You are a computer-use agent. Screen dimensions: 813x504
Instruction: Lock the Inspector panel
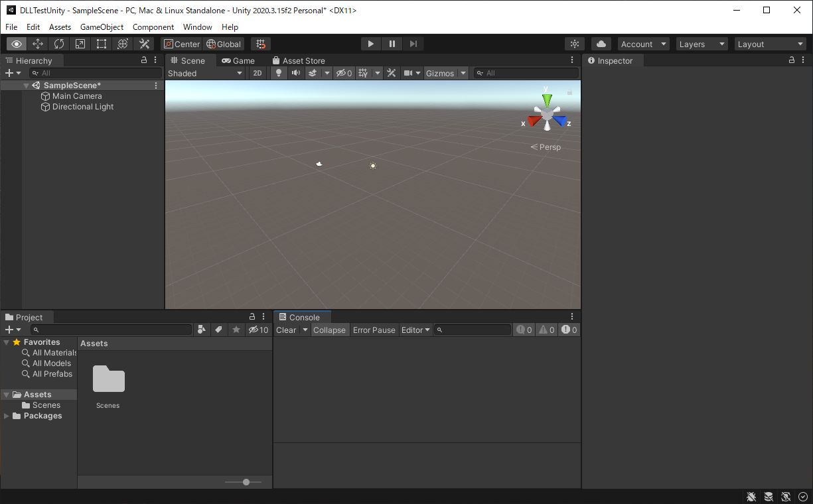(x=792, y=60)
